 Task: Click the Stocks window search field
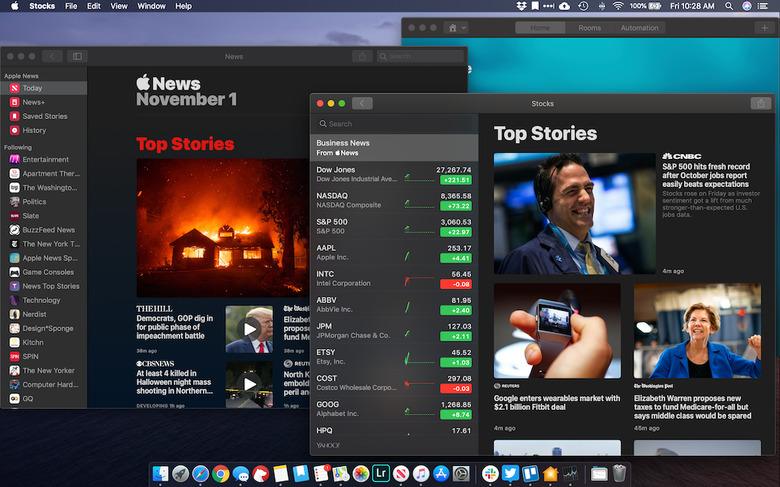394,124
